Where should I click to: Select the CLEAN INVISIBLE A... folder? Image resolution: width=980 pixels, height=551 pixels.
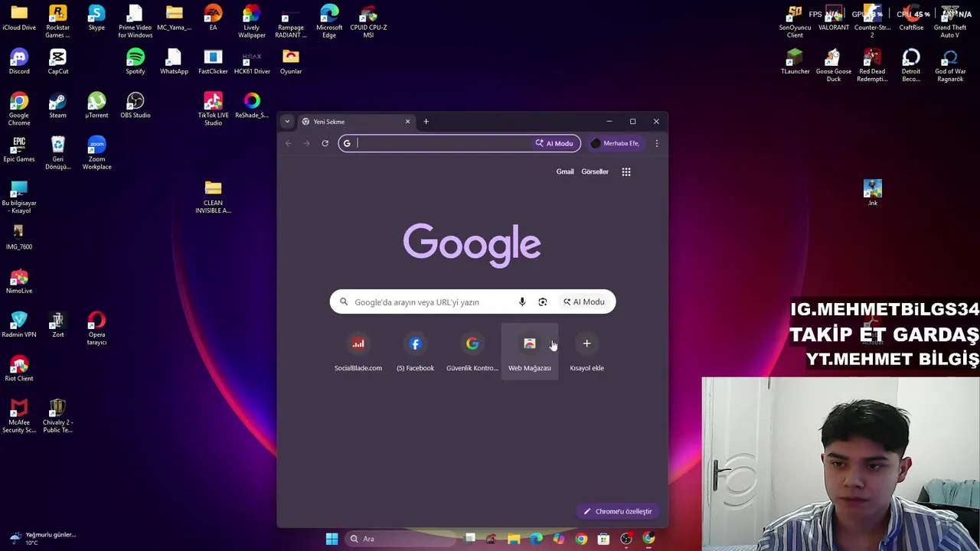click(213, 197)
